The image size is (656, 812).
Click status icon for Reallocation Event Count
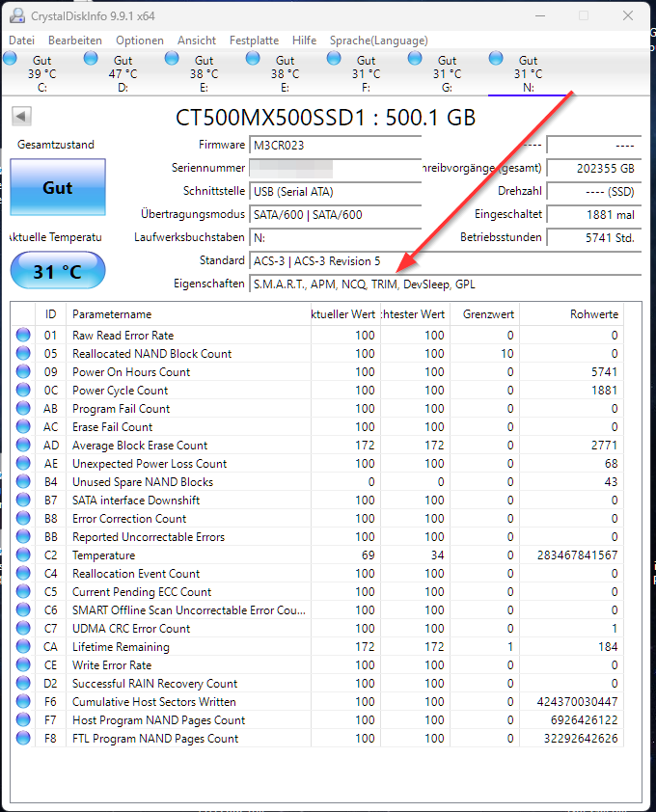click(x=23, y=573)
